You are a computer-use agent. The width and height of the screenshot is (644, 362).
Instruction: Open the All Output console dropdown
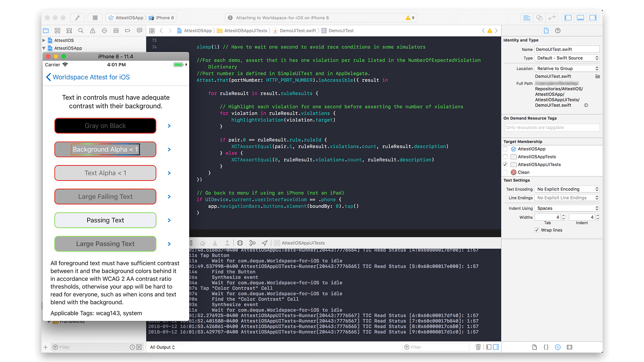click(x=162, y=347)
